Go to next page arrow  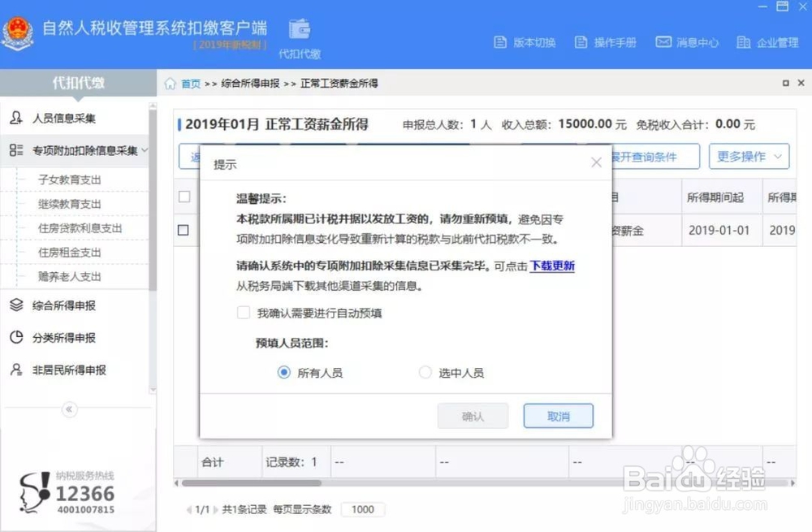tap(215, 510)
